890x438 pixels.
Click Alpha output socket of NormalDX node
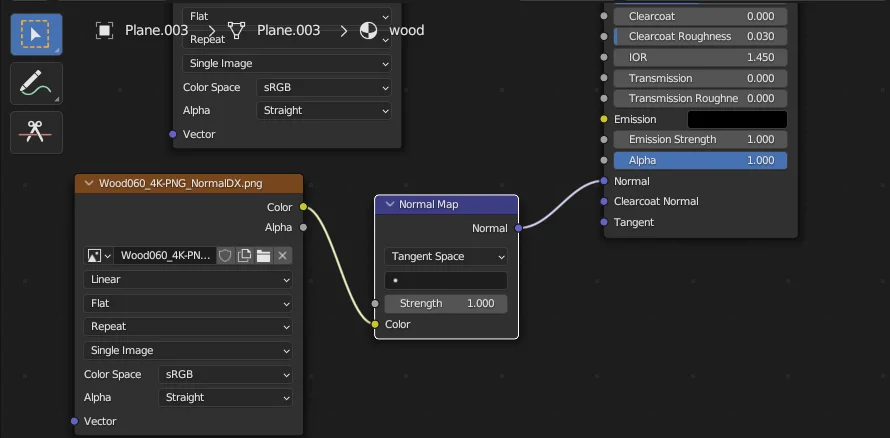pyautogui.click(x=303, y=228)
